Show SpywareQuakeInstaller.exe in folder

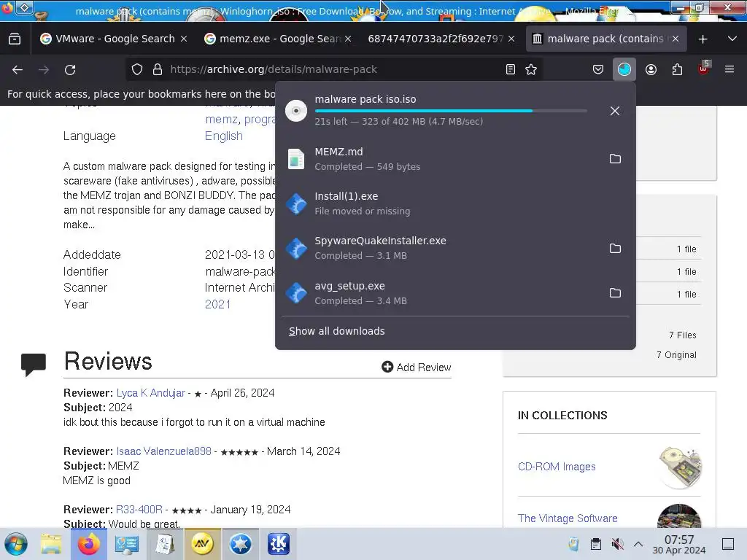tap(615, 248)
